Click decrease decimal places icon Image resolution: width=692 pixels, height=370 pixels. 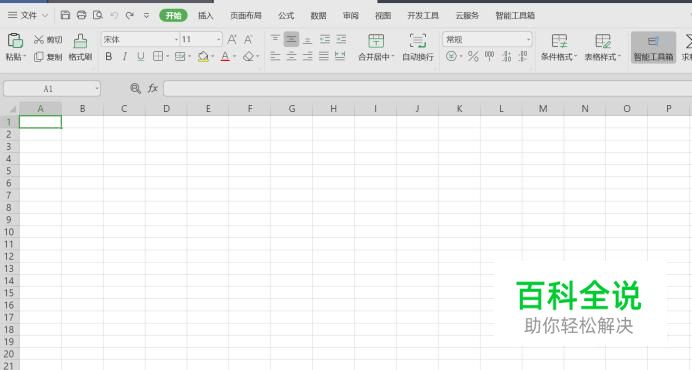coord(523,56)
